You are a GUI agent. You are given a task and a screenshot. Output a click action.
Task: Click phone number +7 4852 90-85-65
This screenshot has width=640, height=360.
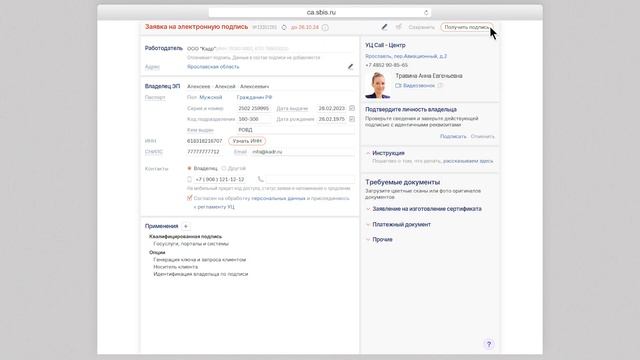click(386, 65)
